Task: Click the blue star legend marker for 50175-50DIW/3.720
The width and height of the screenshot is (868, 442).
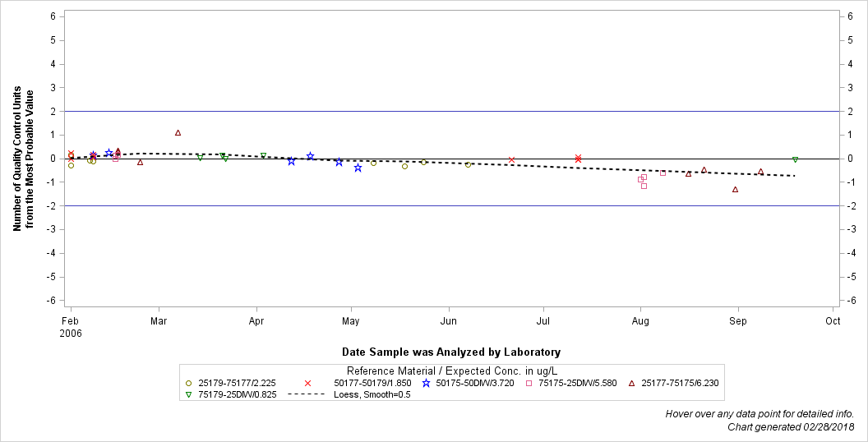Action: [427, 383]
